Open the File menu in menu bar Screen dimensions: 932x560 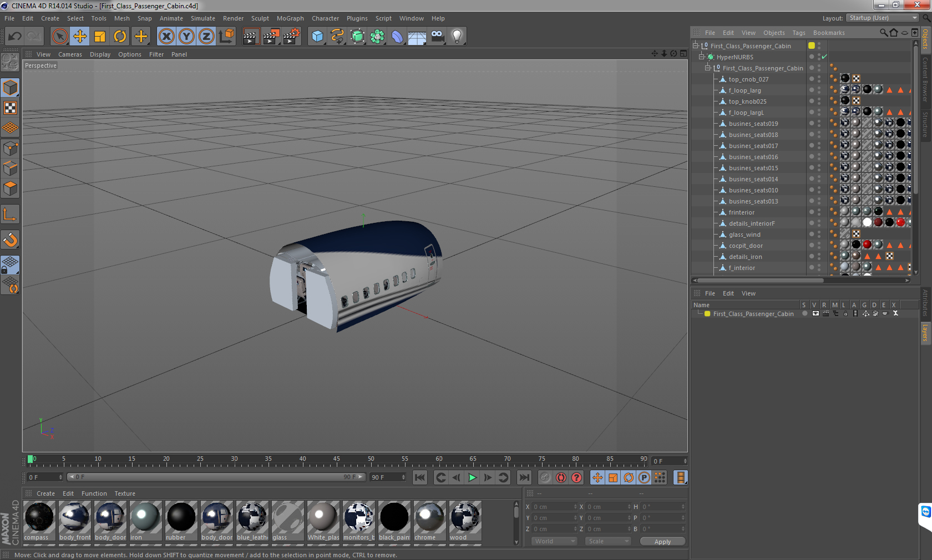coord(9,18)
